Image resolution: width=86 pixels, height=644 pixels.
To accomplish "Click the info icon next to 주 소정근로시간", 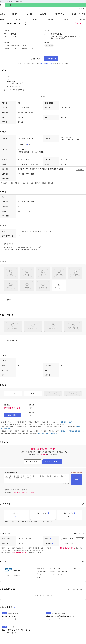I will 28,144.
